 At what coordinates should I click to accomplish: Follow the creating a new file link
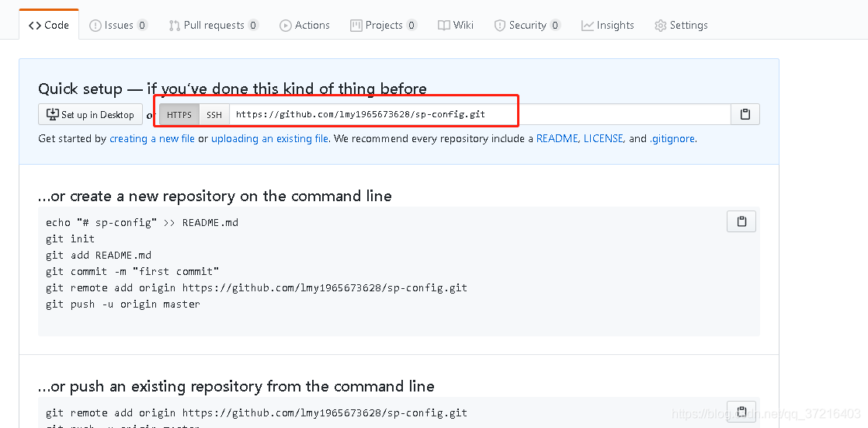coord(152,138)
